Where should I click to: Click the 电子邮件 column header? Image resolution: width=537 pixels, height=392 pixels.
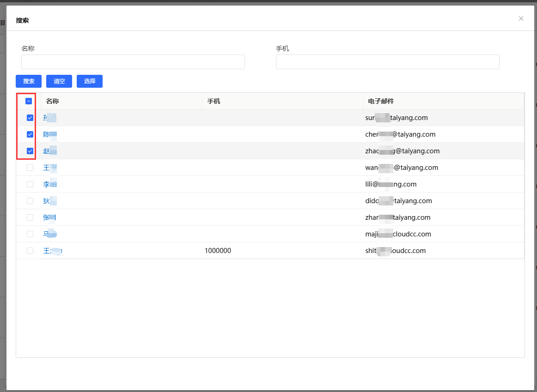(381, 101)
